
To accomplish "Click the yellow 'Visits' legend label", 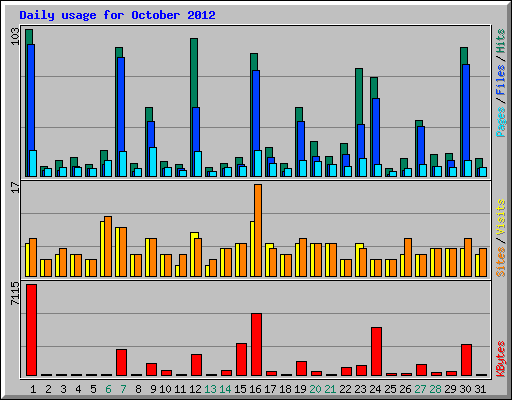I will point(501,218).
